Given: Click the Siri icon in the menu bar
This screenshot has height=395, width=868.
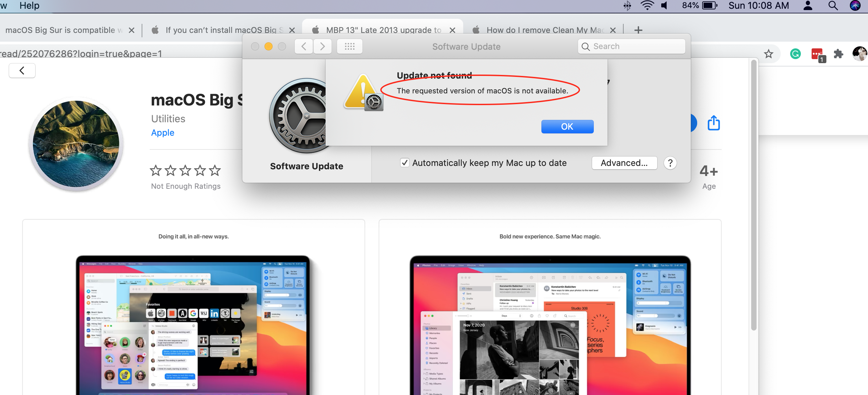Looking at the screenshot, I should coord(855,6).
